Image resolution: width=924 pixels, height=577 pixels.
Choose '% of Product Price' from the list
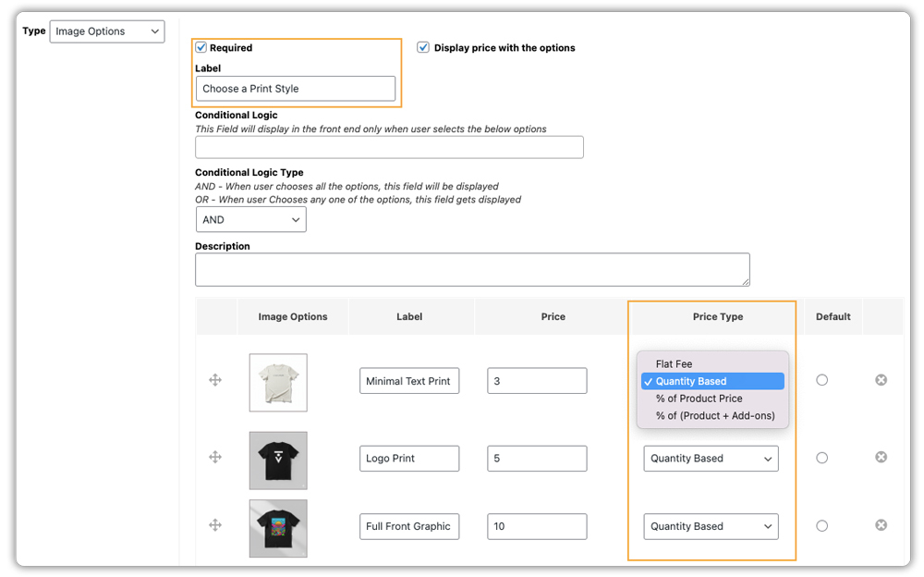pyautogui.click(x=711, y=398)
